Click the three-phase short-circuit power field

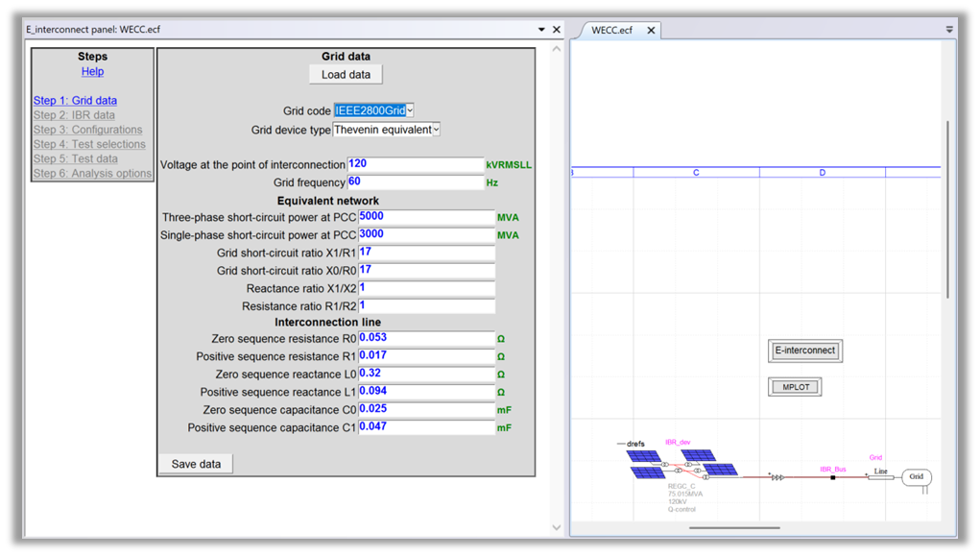coord(425,218)
